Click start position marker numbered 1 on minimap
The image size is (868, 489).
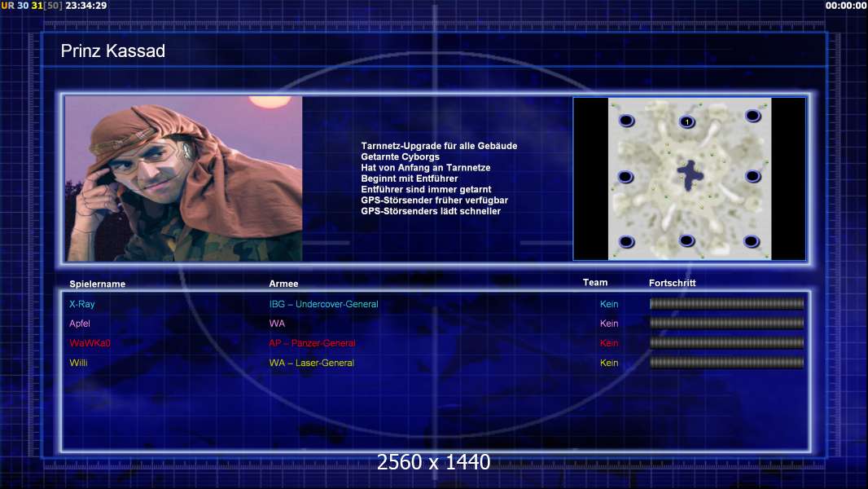pos(686,122)
